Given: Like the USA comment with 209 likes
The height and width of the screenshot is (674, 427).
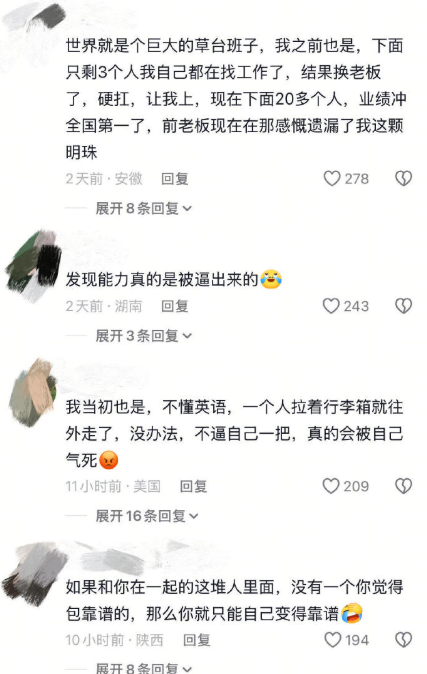Looking at the screenshot, I should point(331,486).
